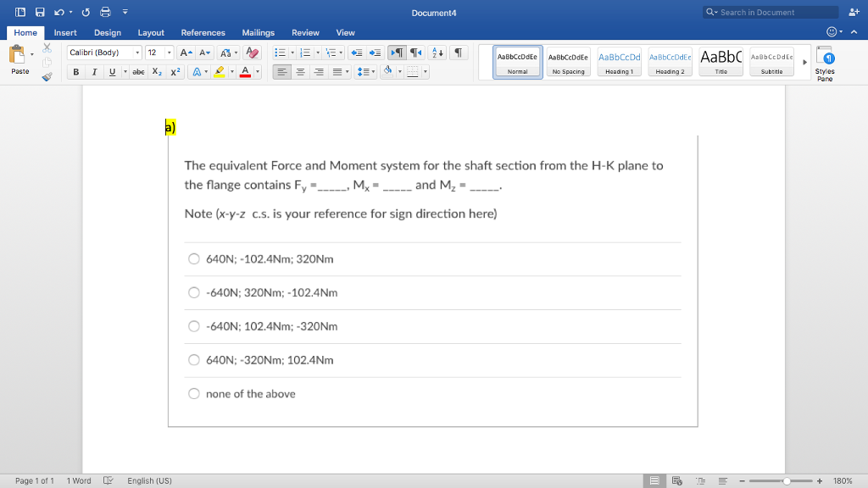Select option 640N; -320Nm; 102.4Nm

194,360
